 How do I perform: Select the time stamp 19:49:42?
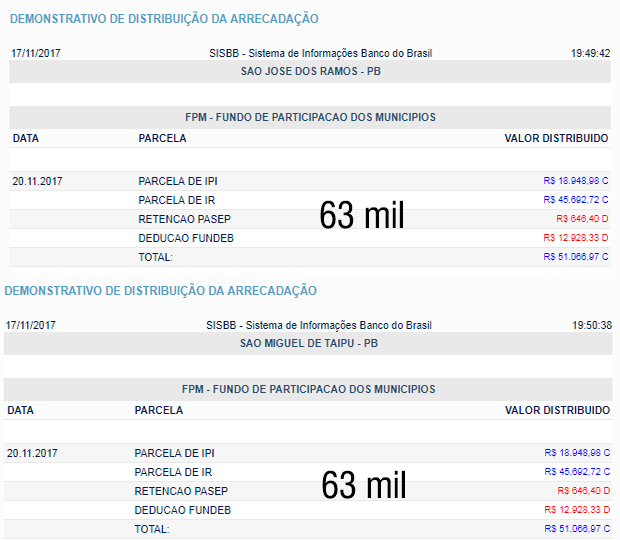coord(590,53)
